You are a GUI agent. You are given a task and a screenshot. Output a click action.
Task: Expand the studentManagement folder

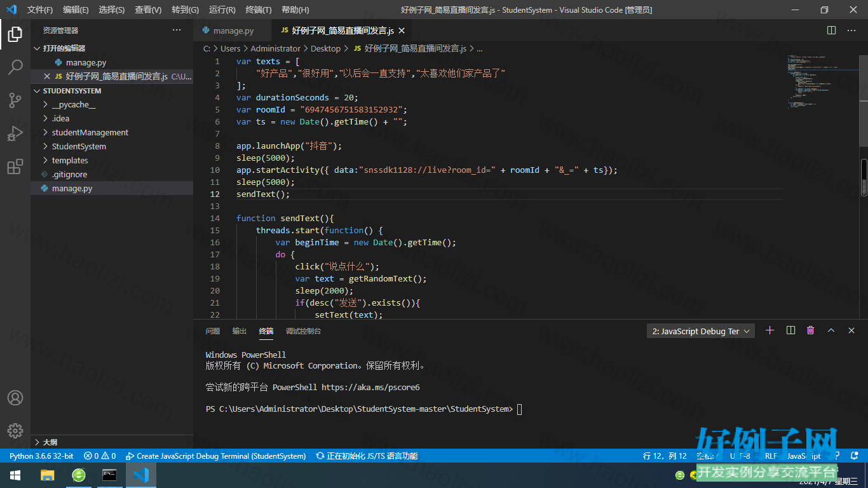112,133
